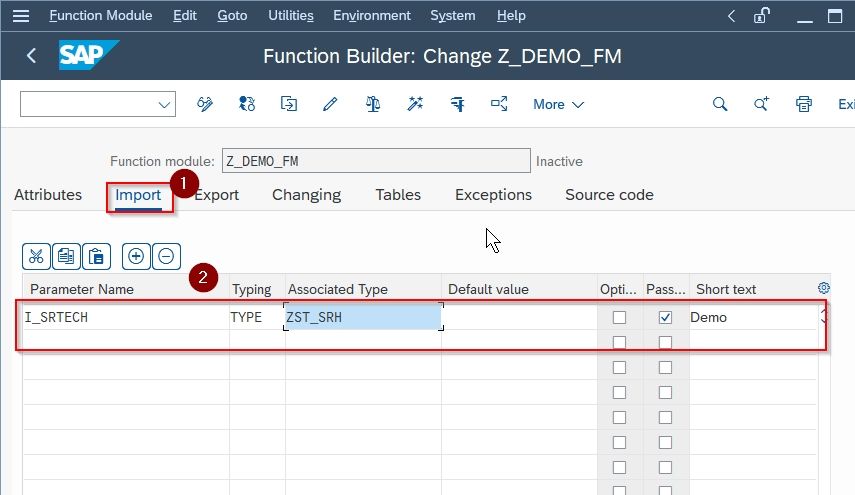Check Optional box in second row
The height and width of the screenshot is (495, 855).
click(619, 342)
